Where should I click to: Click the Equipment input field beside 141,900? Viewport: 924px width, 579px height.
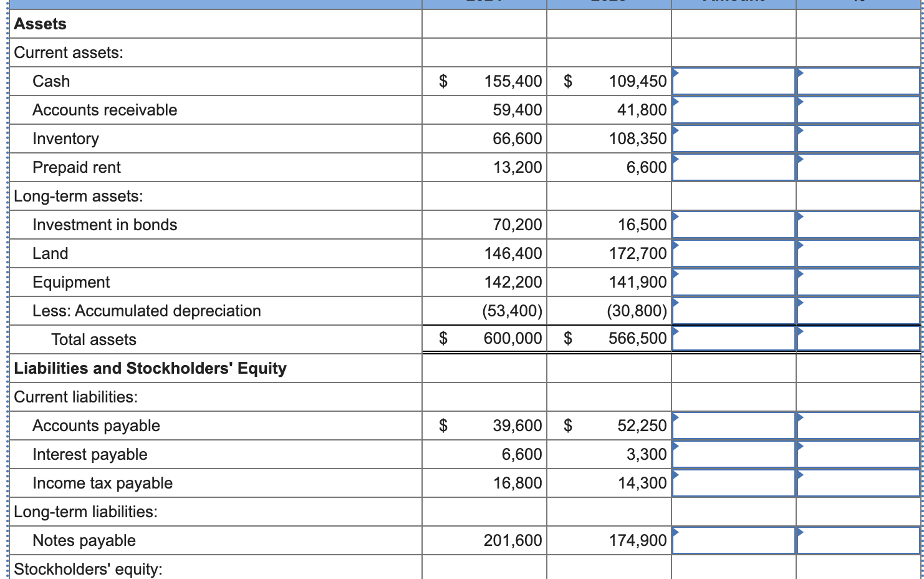click(x=734, y=282)
